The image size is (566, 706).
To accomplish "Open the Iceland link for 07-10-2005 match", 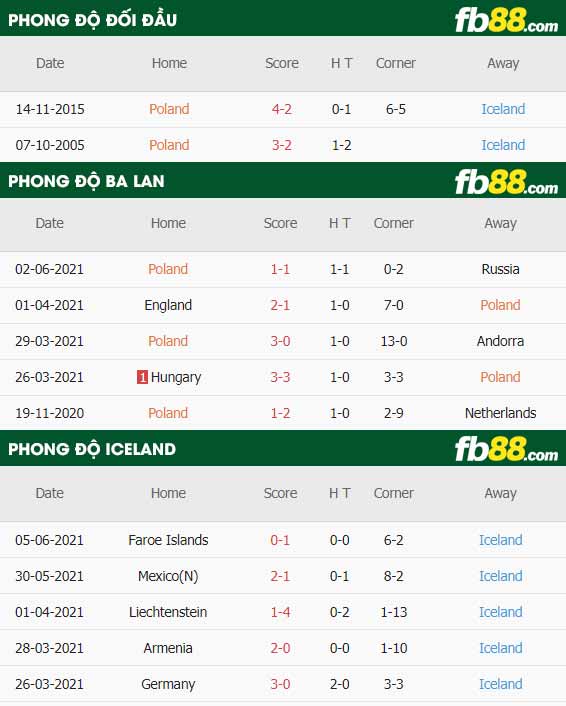I will [x=503, y=145].
